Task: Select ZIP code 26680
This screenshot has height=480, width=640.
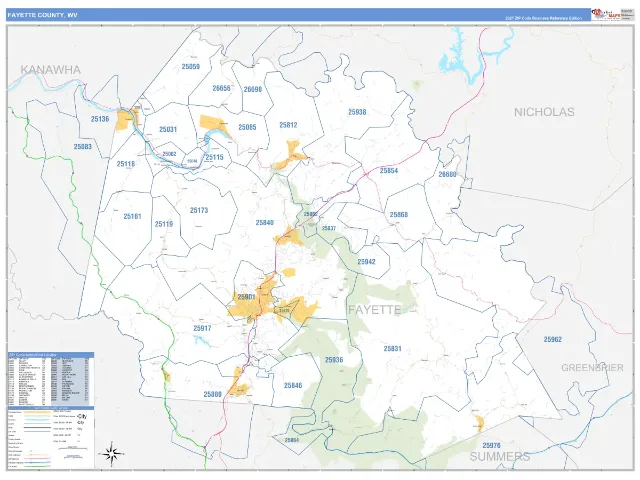Action: pyautogui.click(x=447, y=174)
